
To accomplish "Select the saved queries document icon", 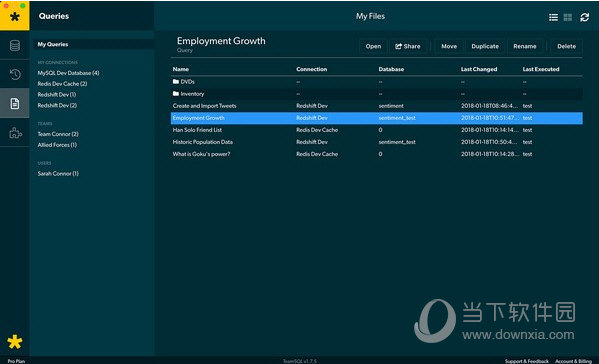I will [15, 103].
